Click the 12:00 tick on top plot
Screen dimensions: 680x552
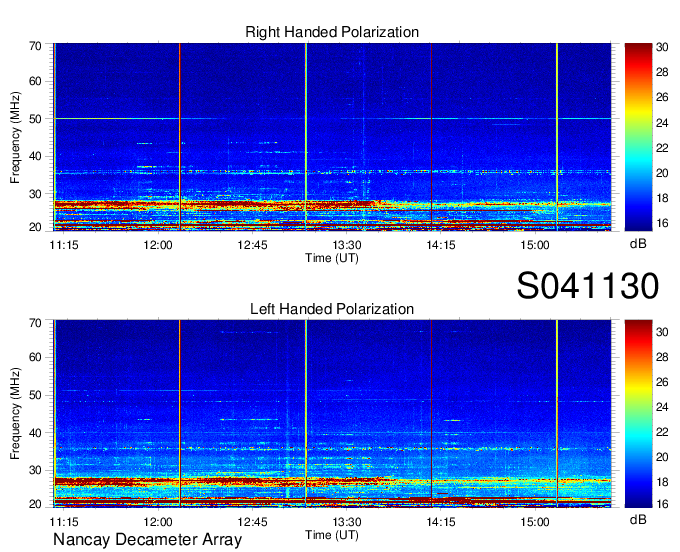tap(158, 245)
